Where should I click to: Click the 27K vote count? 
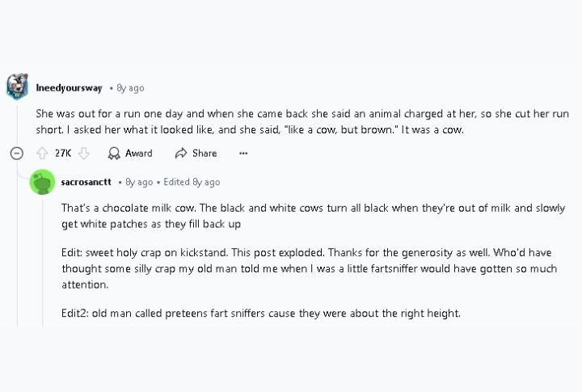coord(63,154)
